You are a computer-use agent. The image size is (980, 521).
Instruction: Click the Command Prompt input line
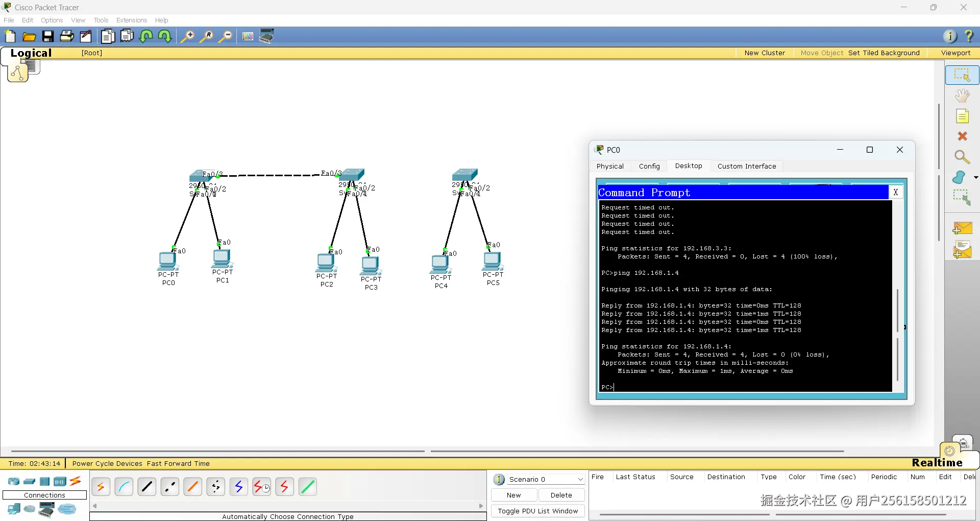(745, 387)
